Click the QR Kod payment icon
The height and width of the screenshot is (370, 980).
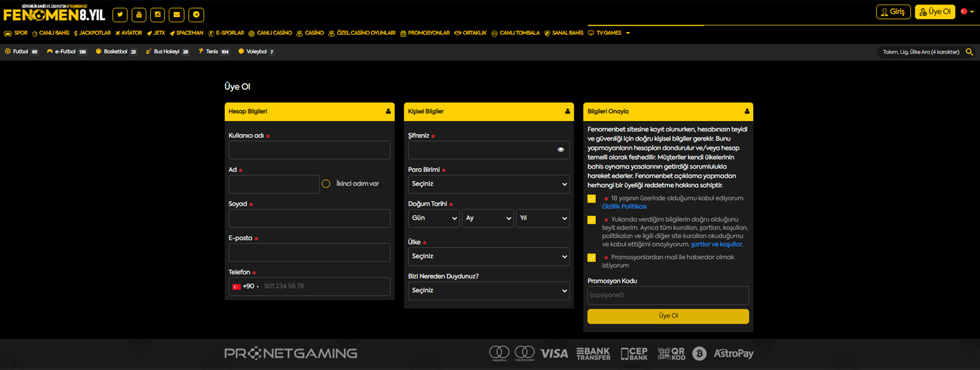671,354
